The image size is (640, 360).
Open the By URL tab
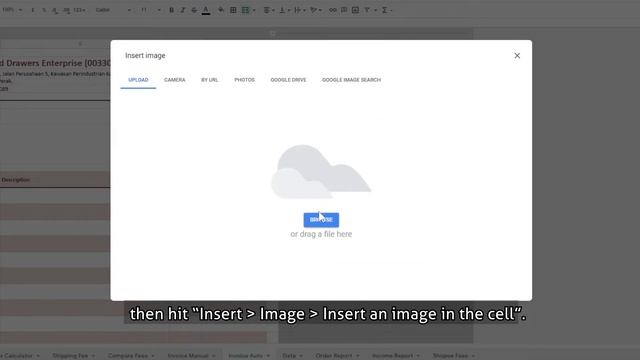point(209,80)
